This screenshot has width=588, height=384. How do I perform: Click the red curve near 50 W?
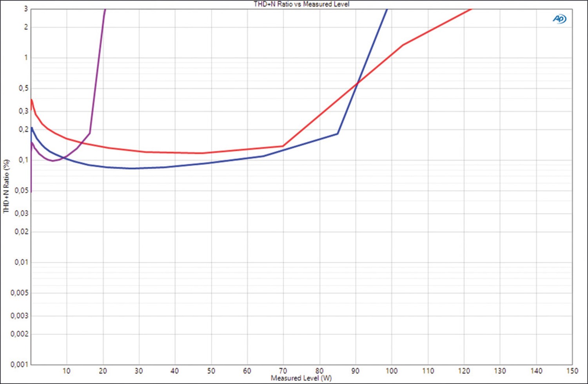(202, 153)
